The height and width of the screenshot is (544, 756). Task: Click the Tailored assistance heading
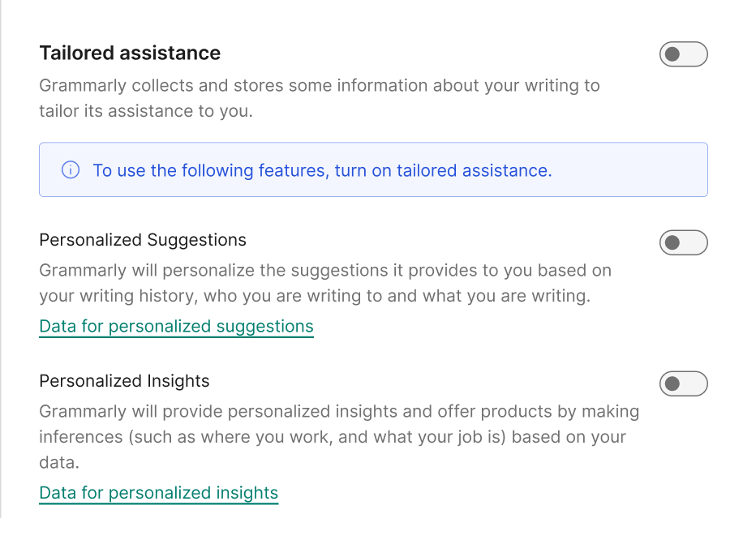pyautogui.click(x=130, y=53)
